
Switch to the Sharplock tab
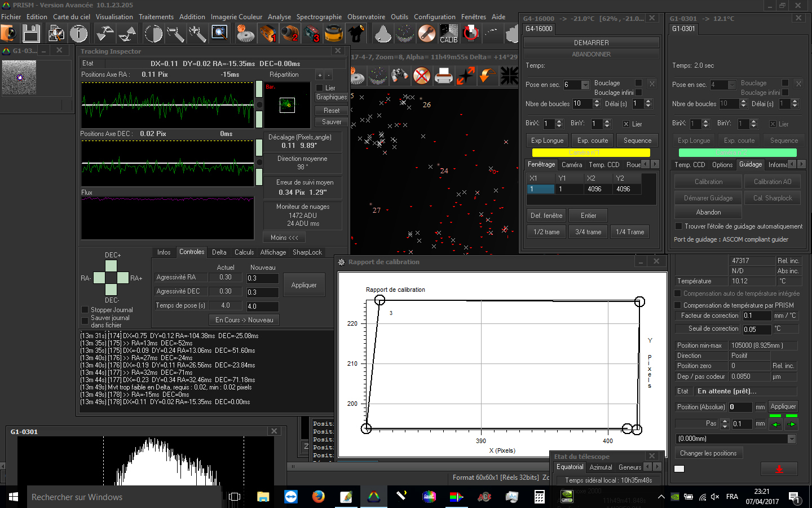307,252
